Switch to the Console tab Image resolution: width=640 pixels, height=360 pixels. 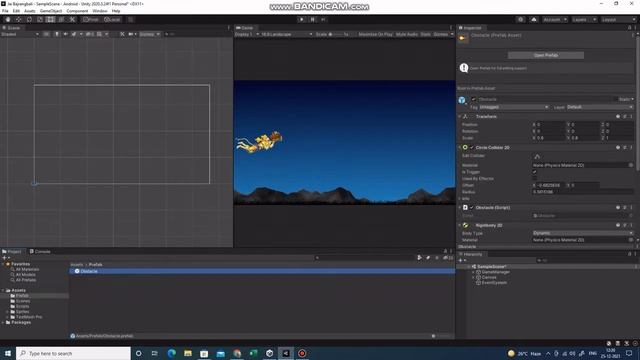click(x=40, y=251)
